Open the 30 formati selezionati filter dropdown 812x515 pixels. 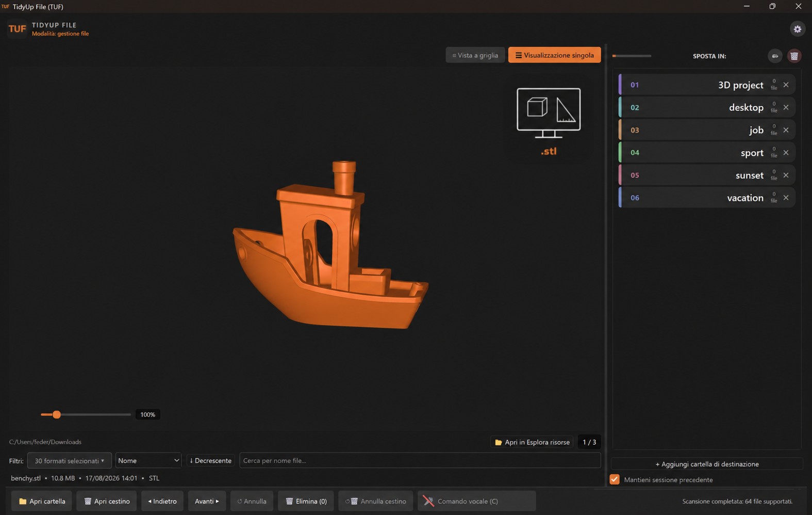coord(69,460)
